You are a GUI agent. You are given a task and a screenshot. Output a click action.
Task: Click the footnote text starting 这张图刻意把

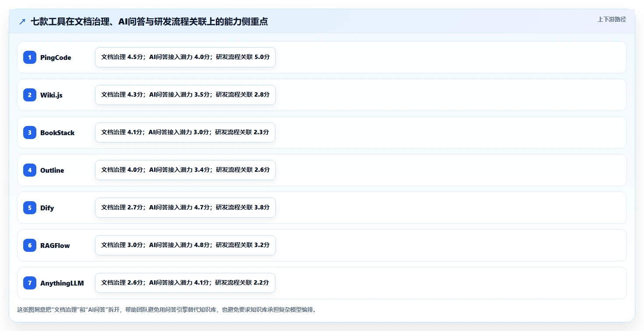[x=166, y=310]
